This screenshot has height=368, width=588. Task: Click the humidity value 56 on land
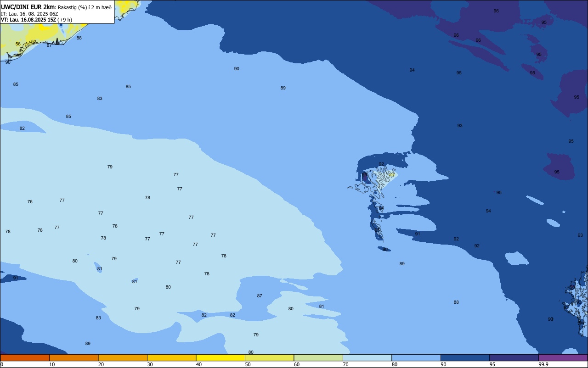18,44
